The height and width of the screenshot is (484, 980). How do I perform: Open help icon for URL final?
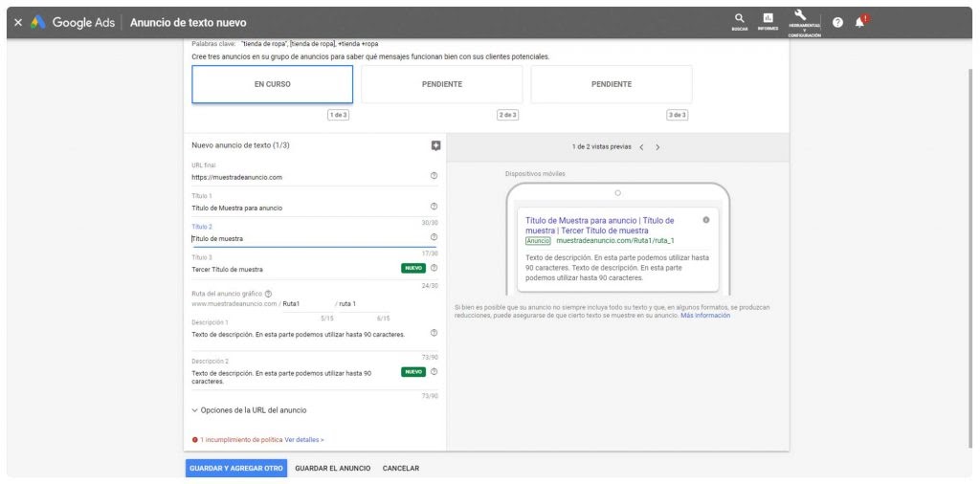point(434,176)
